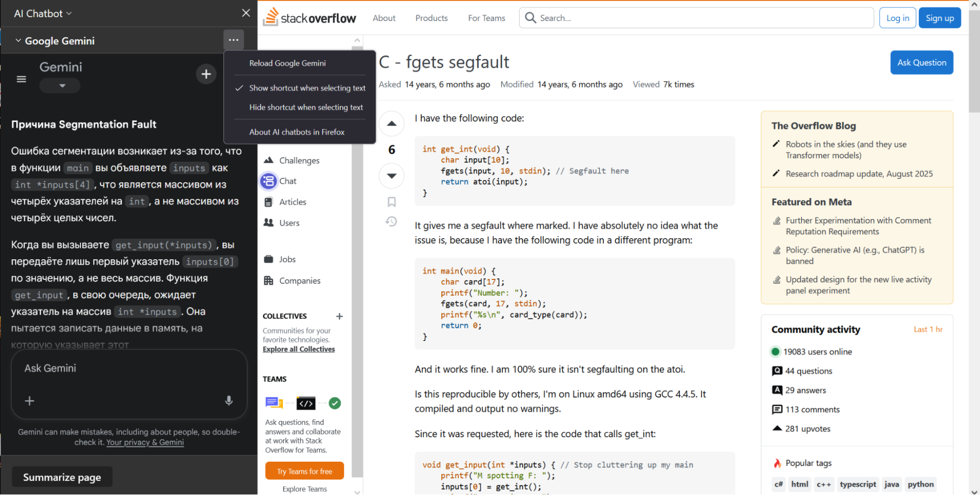Viewport: 980px width, 495px height.
Task: Downvote the fgets segfault question
Action: 391,176
